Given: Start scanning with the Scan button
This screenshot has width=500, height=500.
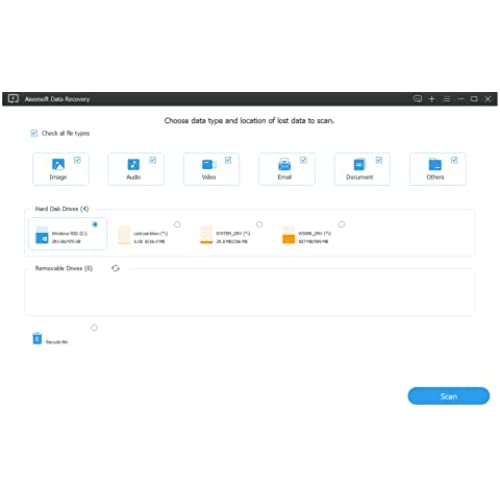Looking at the screenshot, I should click(x=449, y=396).
